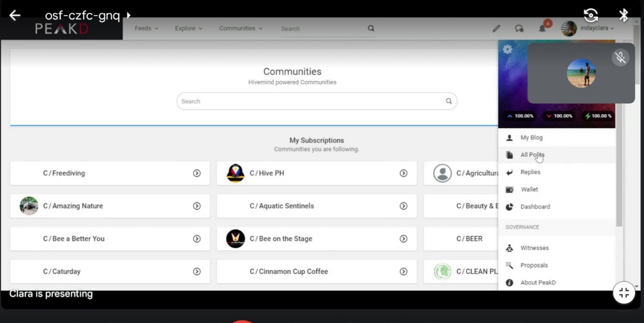This screenshot has height=323, width=644.
Task: Click the Amazing Nature community avatar
Action: tap(29, 206)
